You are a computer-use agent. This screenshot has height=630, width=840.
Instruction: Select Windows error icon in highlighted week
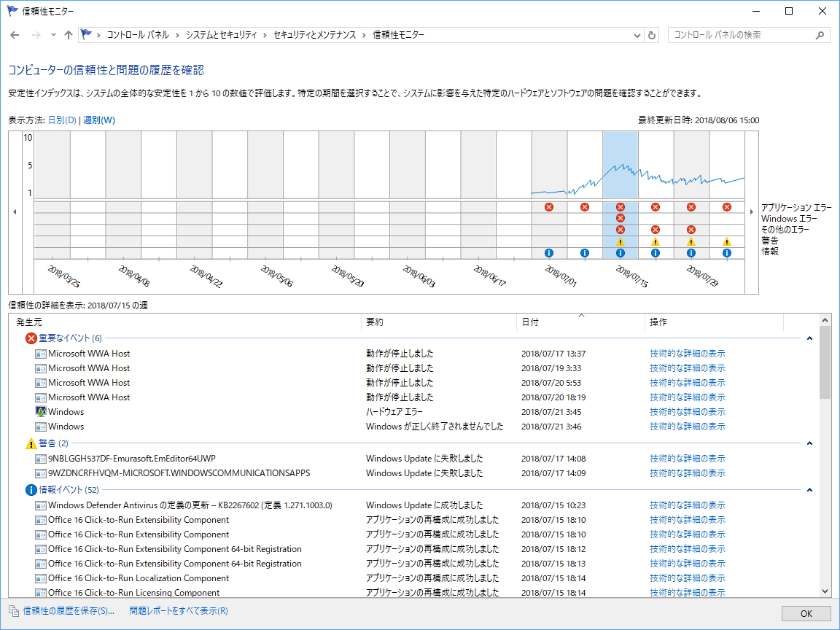pos(620,218)
